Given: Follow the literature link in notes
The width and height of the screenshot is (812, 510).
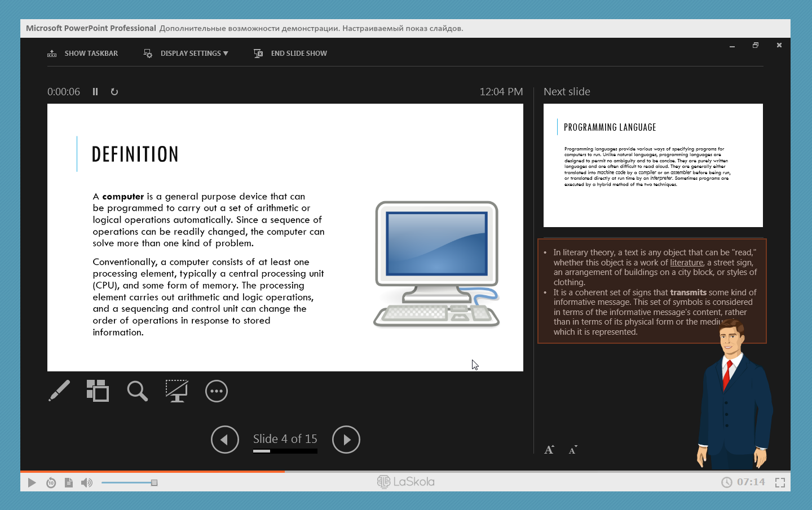Looking at the screenshot, I should click(x=686, y=263).
